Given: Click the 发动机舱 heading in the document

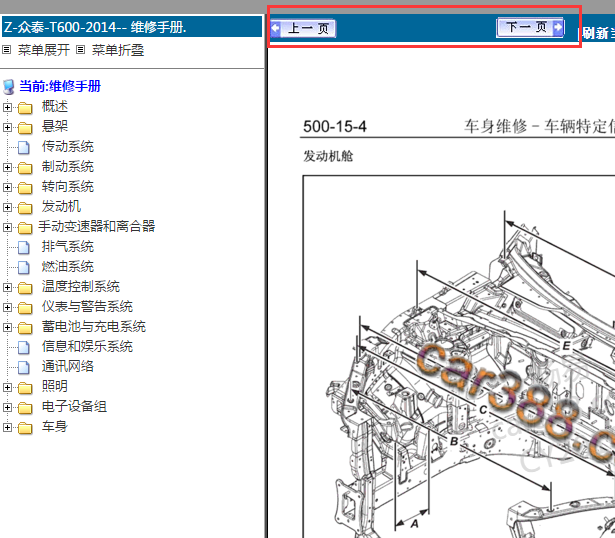Looking at the screenshot, I should tap(328, 156).
